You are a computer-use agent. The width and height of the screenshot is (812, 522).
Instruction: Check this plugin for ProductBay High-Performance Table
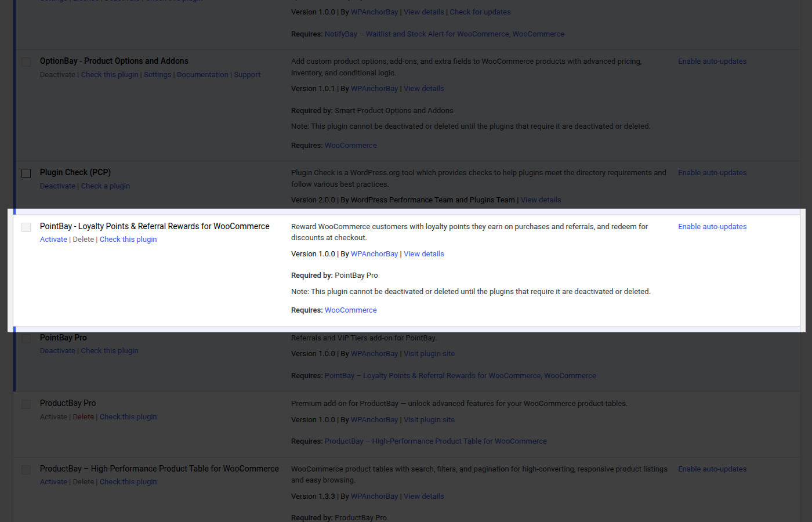coord(128,482)
